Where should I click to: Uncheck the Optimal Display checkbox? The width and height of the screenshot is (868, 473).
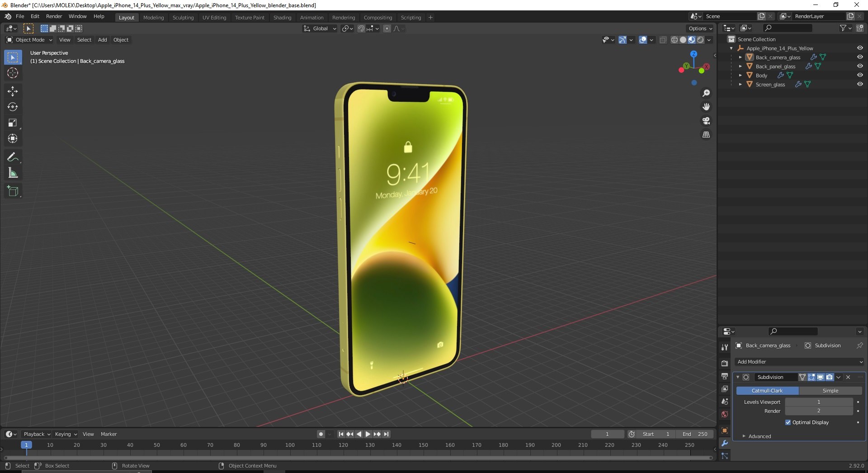tap(788, 422)
